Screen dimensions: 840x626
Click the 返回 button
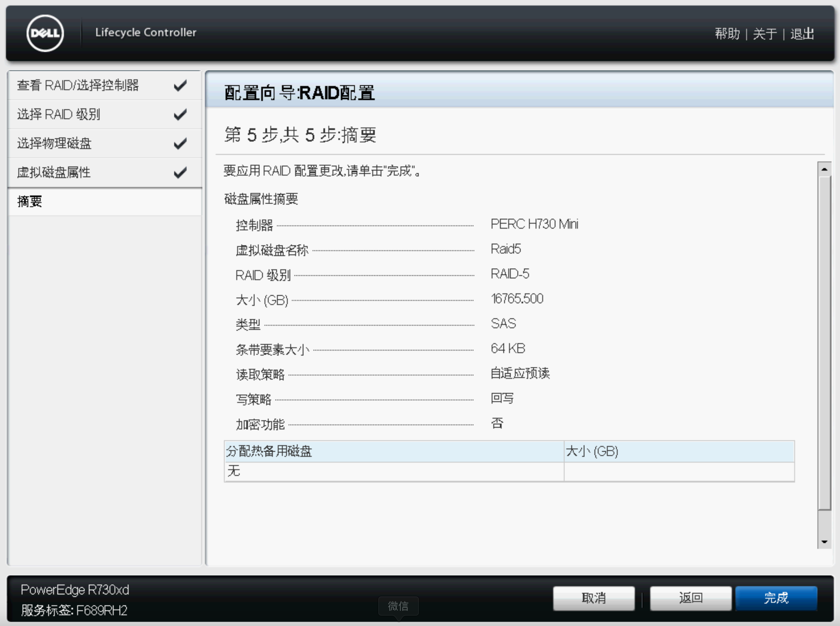pyautogui.click(x=691, y=598)
